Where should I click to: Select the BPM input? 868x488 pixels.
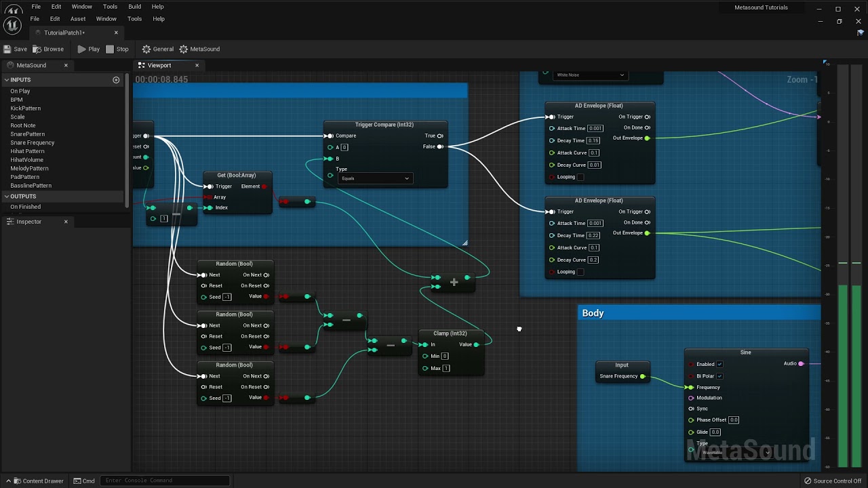(x=16, y=100)
